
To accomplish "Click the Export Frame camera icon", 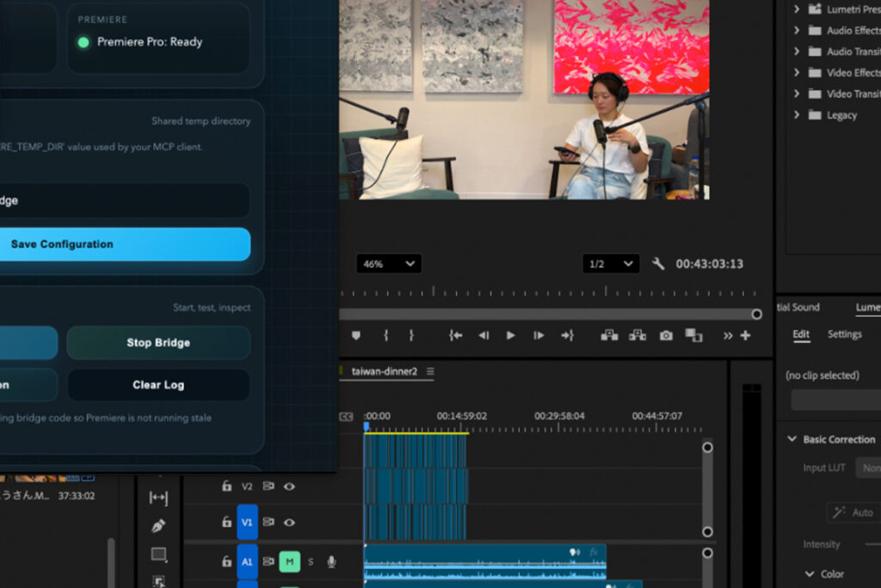I will 666,336.
